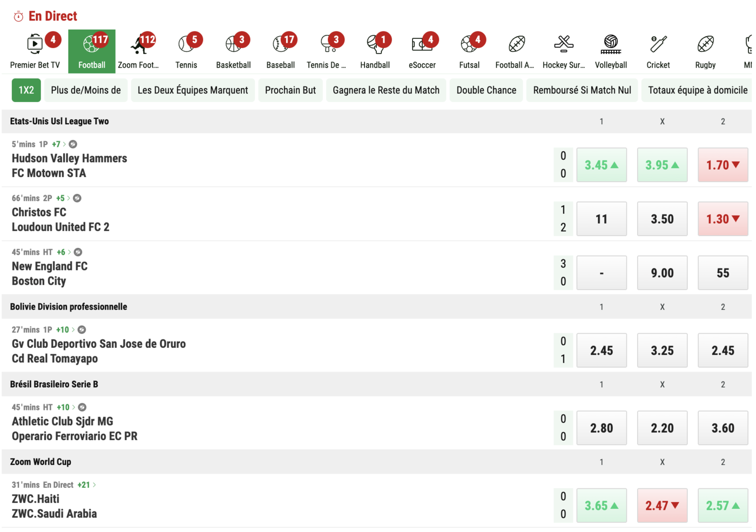Bet on Hudson Valley Hammers at 3.45
The width and height of the screenshot is (756, 532).
[602, 165]
